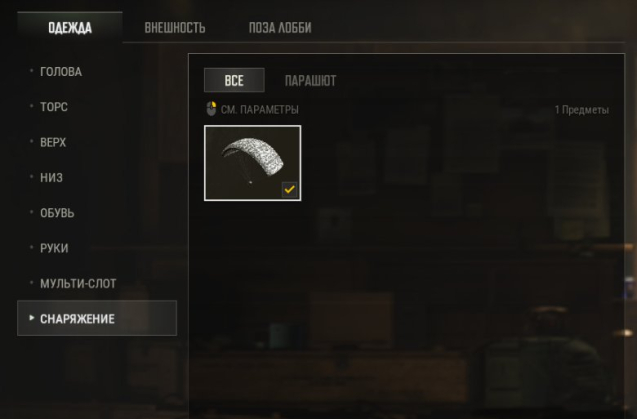Open the Руки category
This screenshot has width=637, height=419.
tap(54, 248)
